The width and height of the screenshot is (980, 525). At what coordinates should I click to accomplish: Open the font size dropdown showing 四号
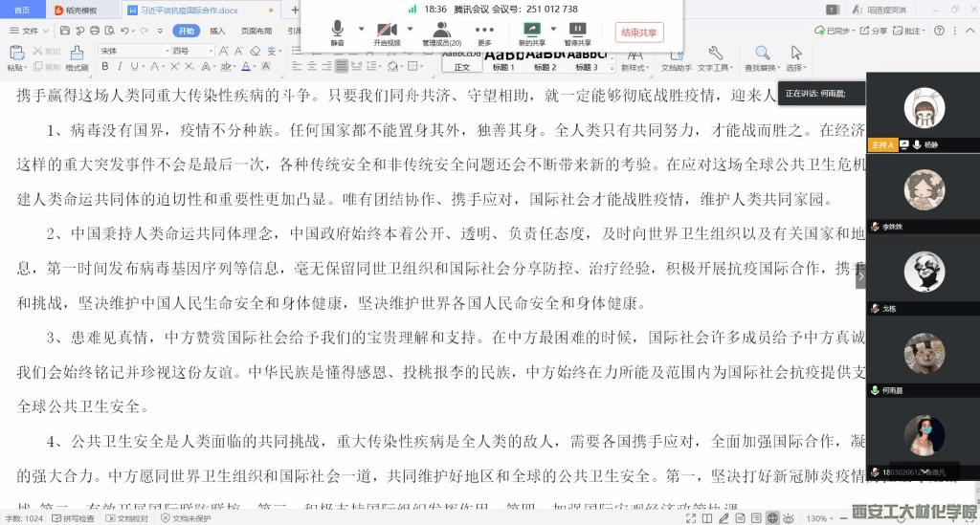click(193, 51)
